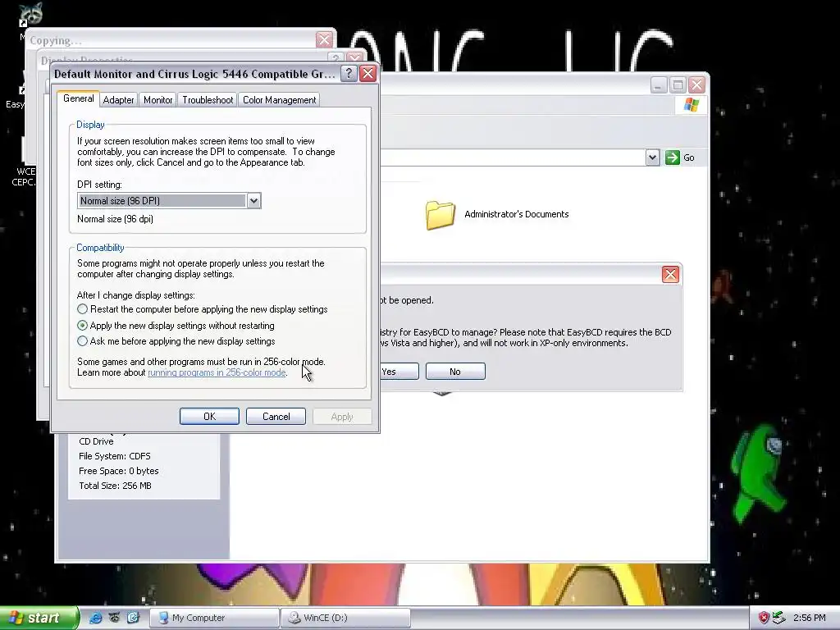Click the Administrator's Documents label

click(517, 214)
